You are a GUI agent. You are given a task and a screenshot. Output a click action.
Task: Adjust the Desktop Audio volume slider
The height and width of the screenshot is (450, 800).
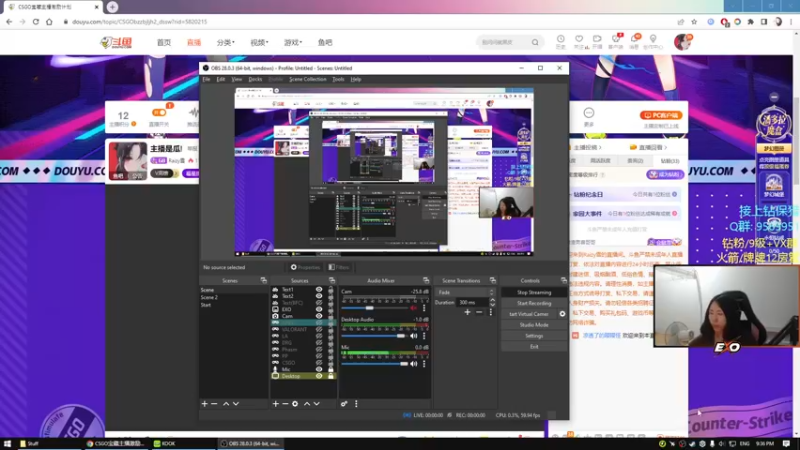coord(401,336)
